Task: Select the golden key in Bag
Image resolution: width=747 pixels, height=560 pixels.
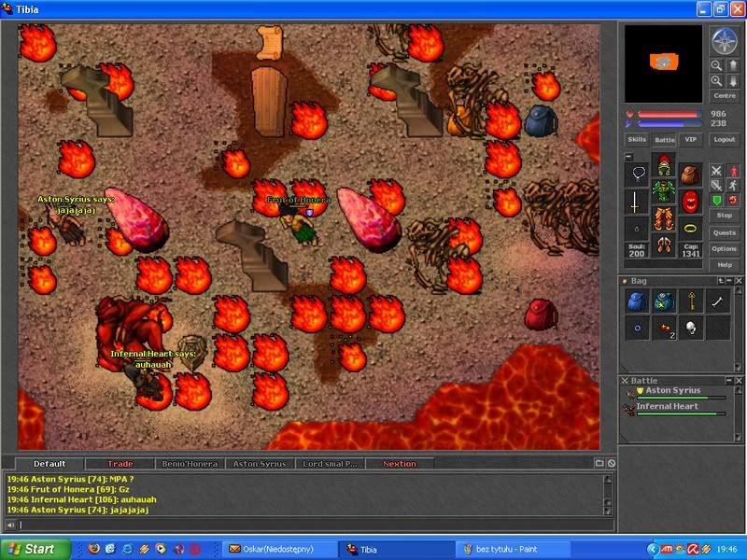Action: [691, 301]
